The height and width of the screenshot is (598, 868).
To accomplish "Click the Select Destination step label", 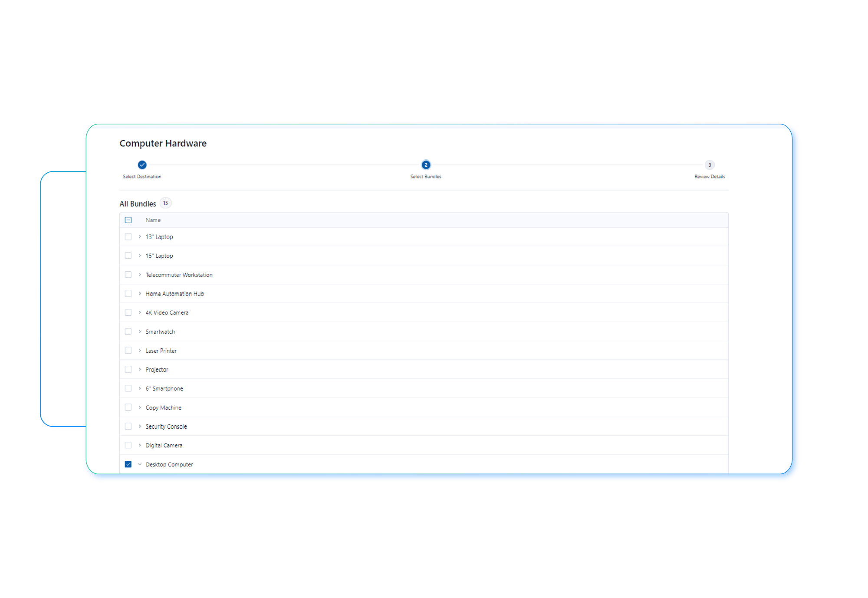I will point(142,177).
